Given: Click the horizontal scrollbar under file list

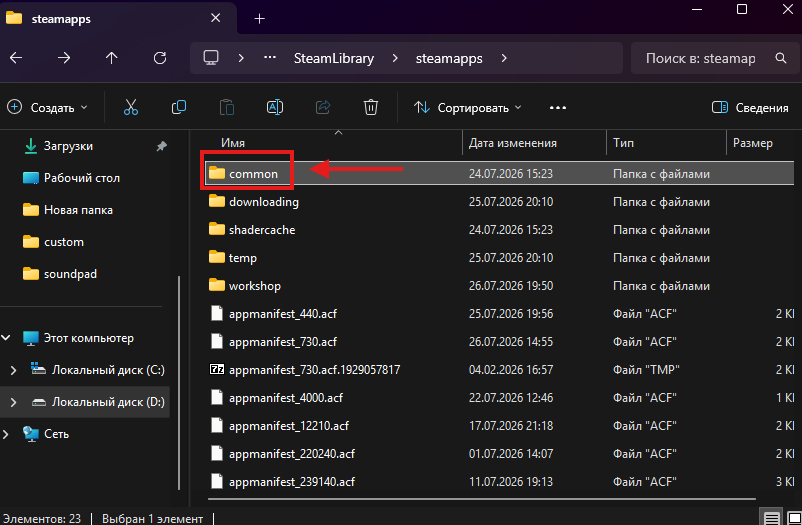Looking at the screenshot, I should (481, 498).
